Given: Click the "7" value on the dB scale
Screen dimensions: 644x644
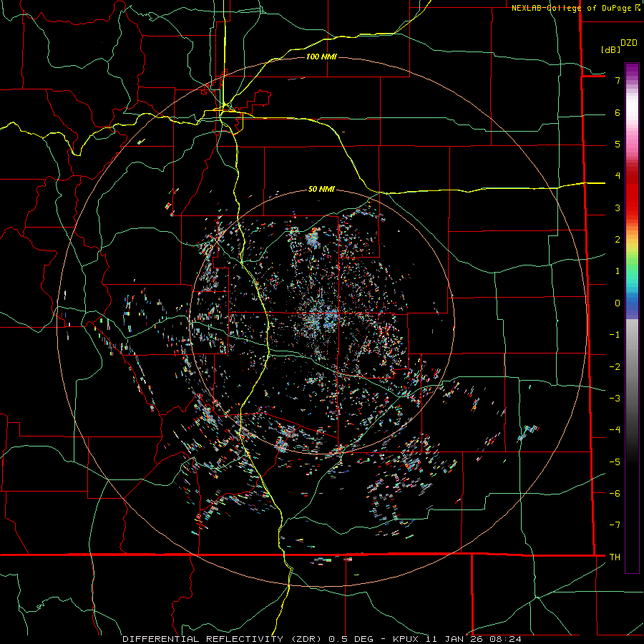Looking at the screenshot, I should [x=618, y=80].
